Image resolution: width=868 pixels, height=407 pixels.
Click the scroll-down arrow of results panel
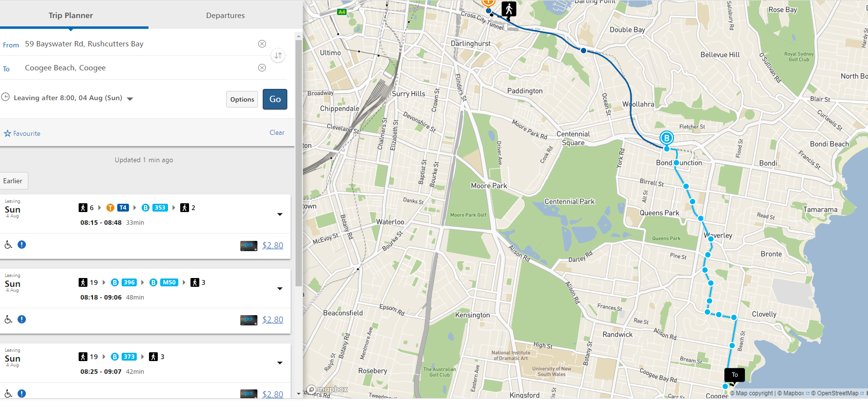point(298,393)
